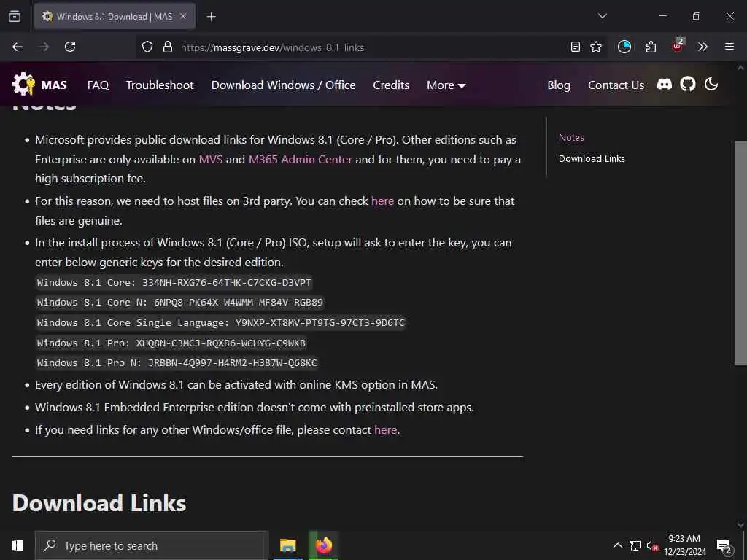The height and width of the screenshot is (560, 747).
Task: Open the list all tabs chevron
Action: pos(602,16)
